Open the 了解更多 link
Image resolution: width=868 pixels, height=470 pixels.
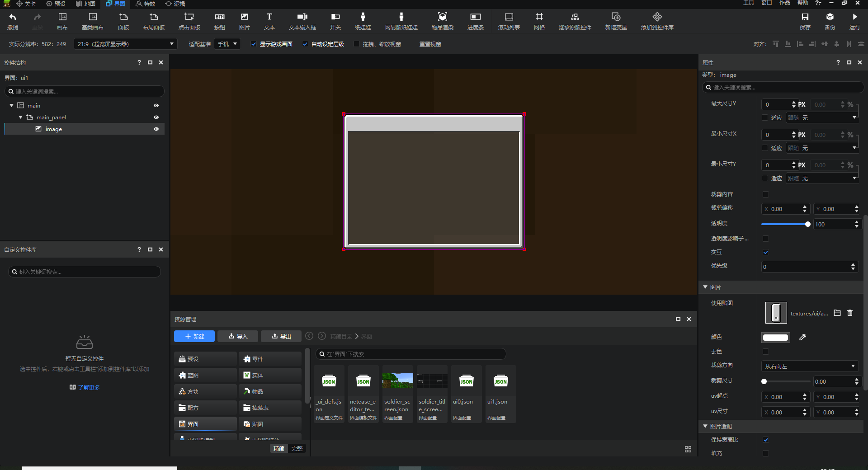click(x=89, y=387)
